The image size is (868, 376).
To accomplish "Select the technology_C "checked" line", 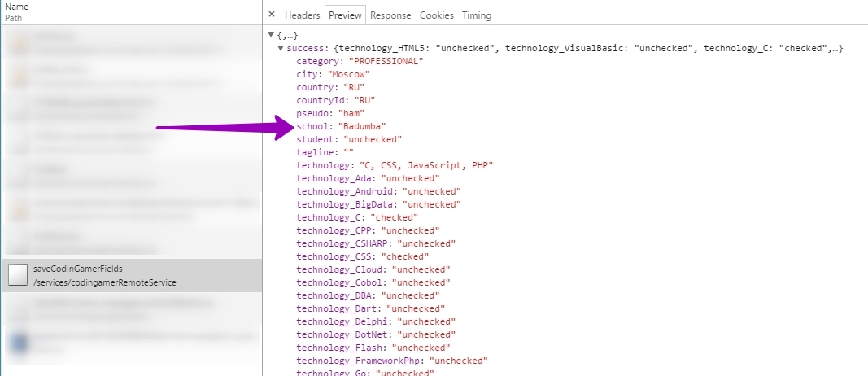I will [356, 217].
